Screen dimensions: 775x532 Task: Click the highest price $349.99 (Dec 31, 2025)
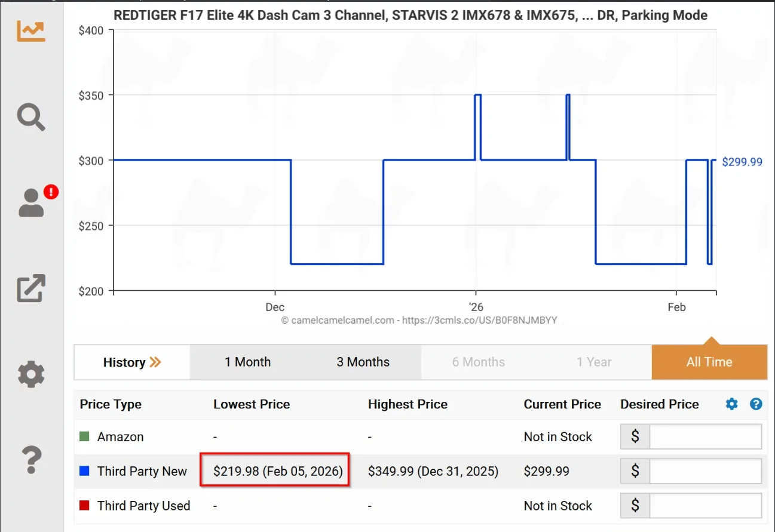click(433, 471)
